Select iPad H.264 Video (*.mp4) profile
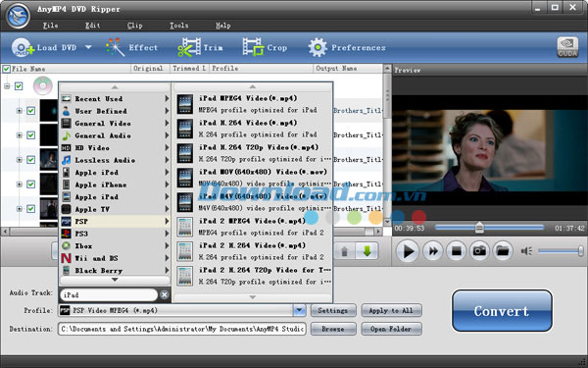The image size is (588, 368). click(x=253, y=129)
